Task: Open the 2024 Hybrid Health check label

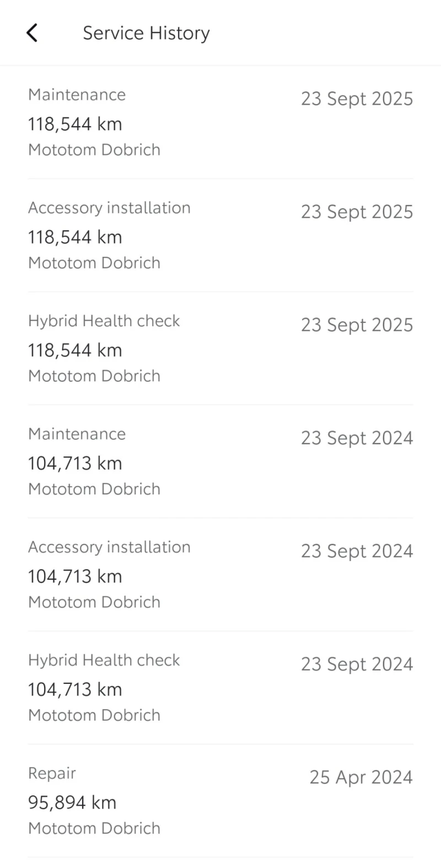Action: [104, 660]
